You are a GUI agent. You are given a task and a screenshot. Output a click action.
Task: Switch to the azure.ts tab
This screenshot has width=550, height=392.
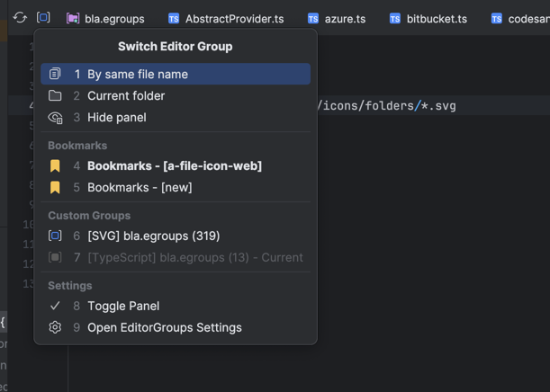click(x=337, y=19)
